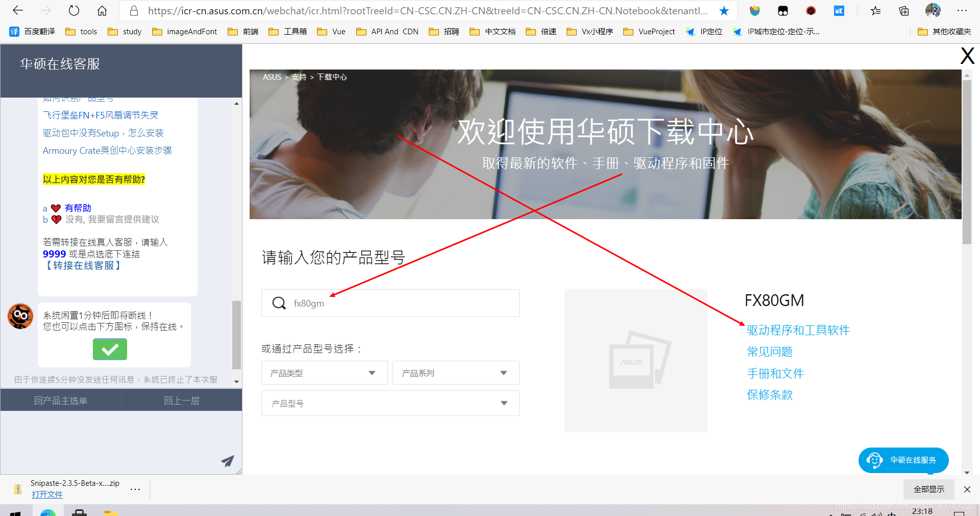Open the VueProject bookmark folder
This screenshot has width=980, height=516.
pos(649,32)
